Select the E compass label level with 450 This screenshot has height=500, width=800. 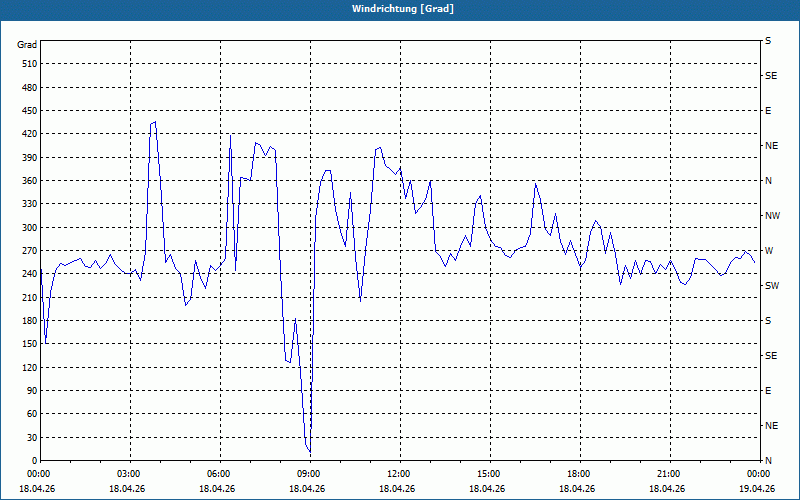[768, 111]
